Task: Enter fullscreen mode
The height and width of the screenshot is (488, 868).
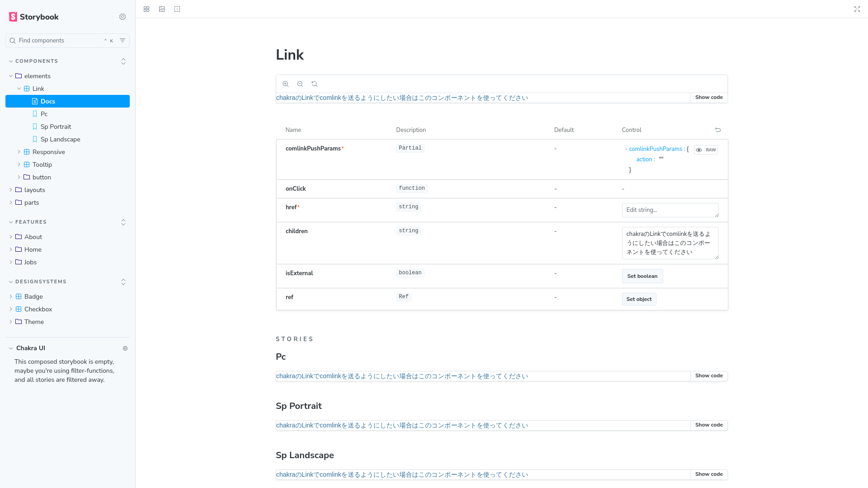Action: [857, 9]
